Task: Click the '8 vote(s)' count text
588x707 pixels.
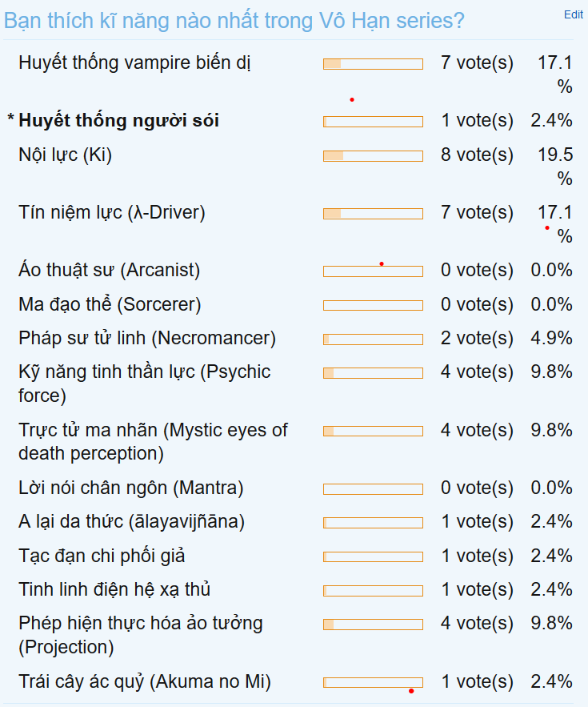Action: tap(477, 155)
